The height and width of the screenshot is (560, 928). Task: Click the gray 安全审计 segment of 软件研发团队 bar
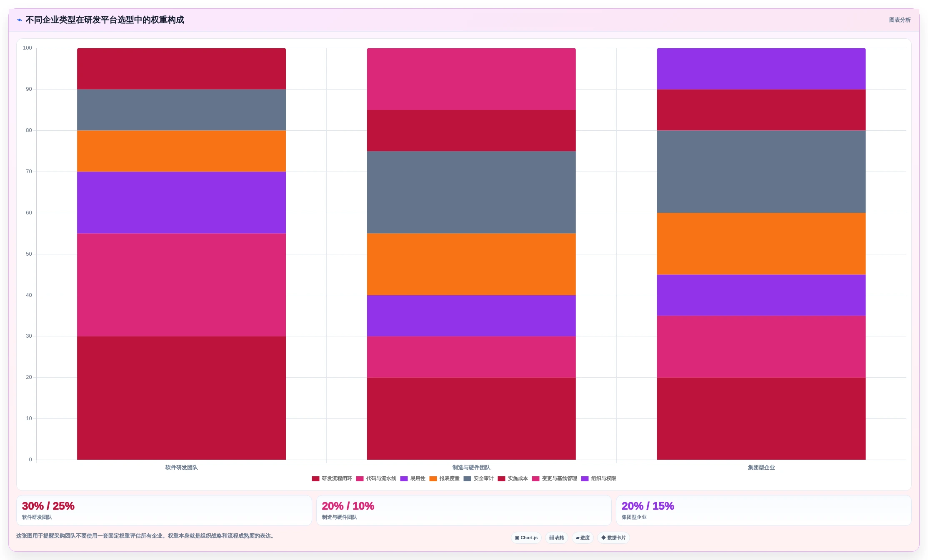coord(181,110)
